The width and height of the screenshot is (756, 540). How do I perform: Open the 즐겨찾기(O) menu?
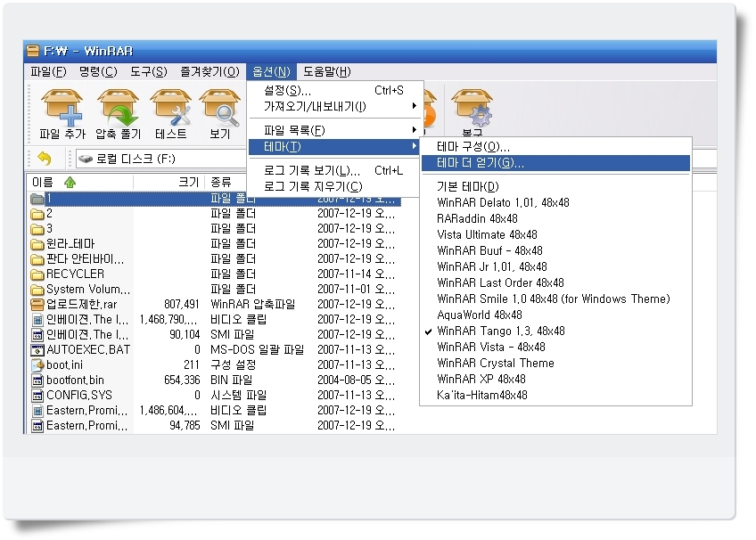pyautogui.click(x=210, y=72)
